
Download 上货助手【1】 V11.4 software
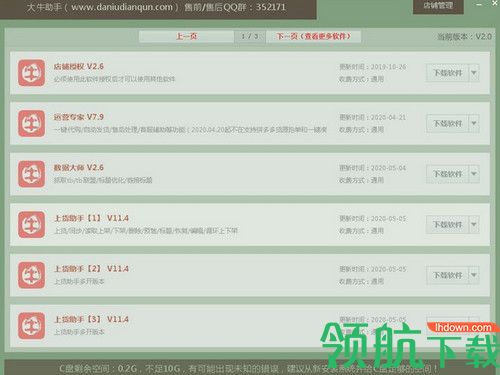click(447, 224)
